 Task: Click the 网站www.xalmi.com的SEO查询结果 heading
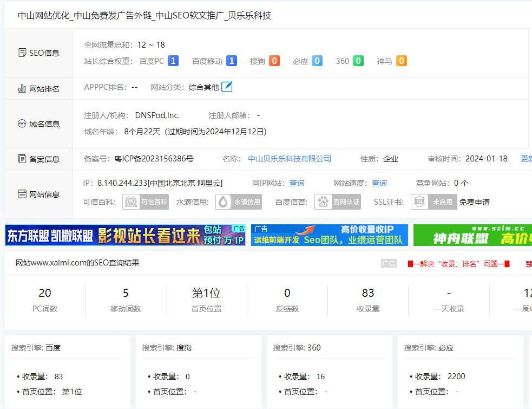tap(77, 263)
